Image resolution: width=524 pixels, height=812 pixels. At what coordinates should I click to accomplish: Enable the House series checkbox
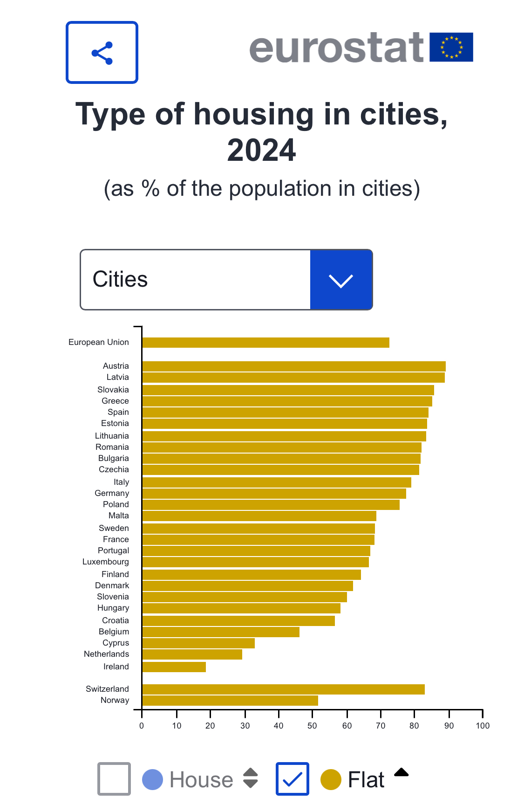coord(114,778)
